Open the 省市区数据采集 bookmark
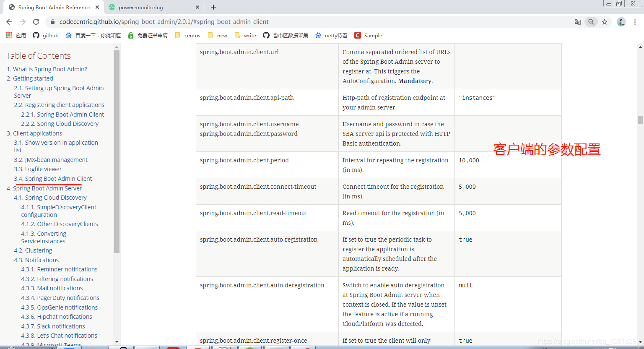 tap(286, 36)
